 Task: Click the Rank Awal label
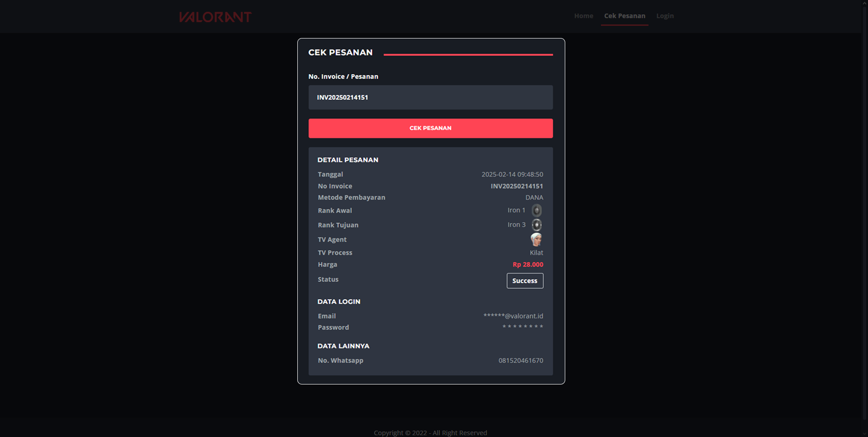(x=335, y=211)
